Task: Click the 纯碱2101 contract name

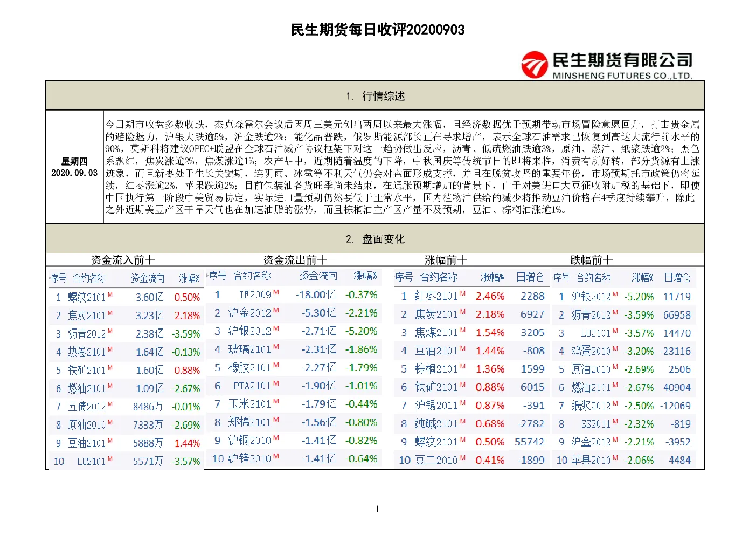Action: 436,424
